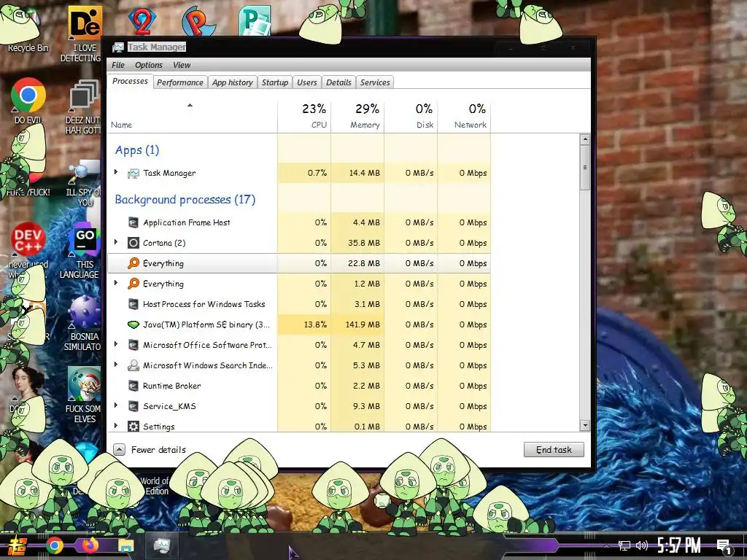The height and width of the screenshot is (560, 747).
Task: Click the Task Manager process icon
Action: 133,174
